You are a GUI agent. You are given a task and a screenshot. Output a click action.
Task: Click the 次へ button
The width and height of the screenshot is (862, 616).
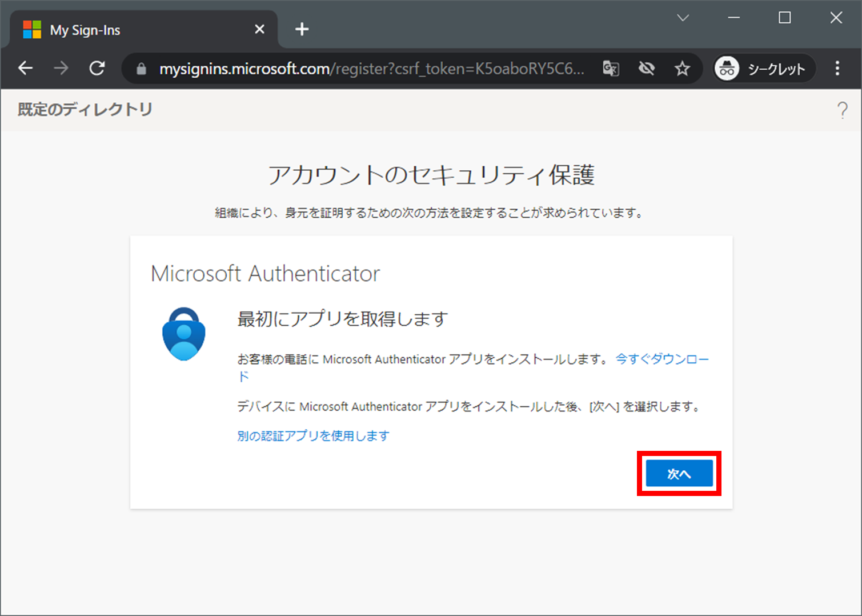[679, 474]
